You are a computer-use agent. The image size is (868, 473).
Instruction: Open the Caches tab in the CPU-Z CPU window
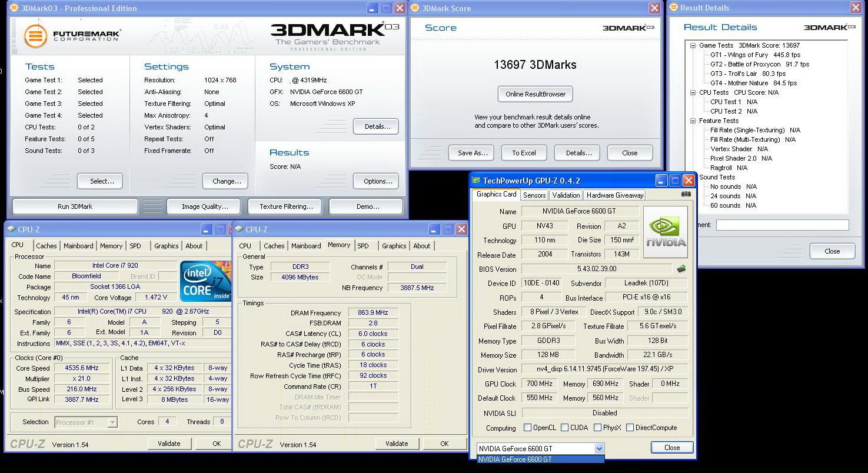click(46, 246)
